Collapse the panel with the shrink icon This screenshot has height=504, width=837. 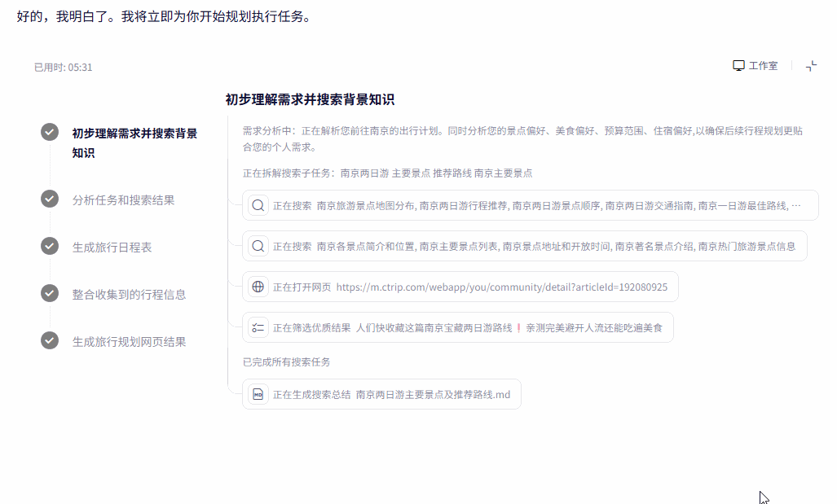point(811,66)
